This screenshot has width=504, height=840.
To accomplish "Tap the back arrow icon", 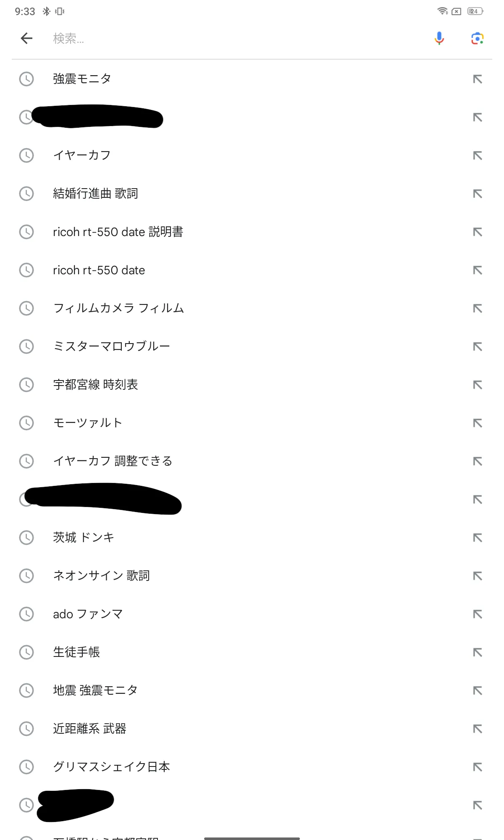I will tap(26, 38).
